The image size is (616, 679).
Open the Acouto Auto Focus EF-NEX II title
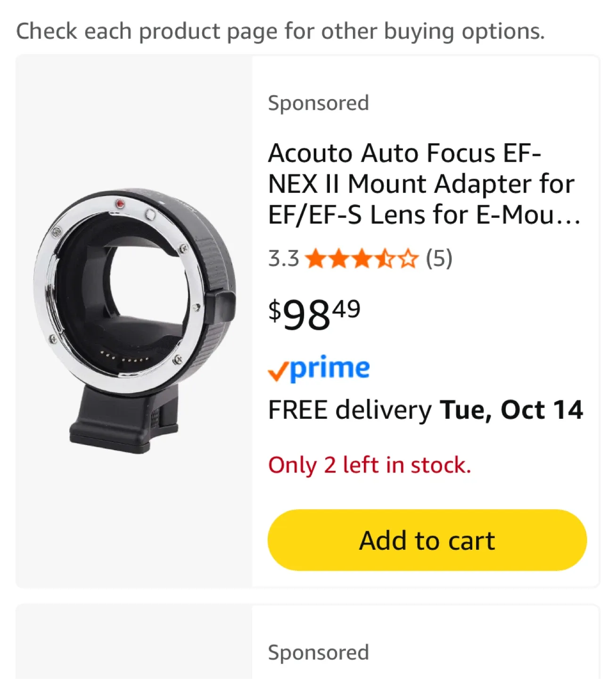point(422,184)
